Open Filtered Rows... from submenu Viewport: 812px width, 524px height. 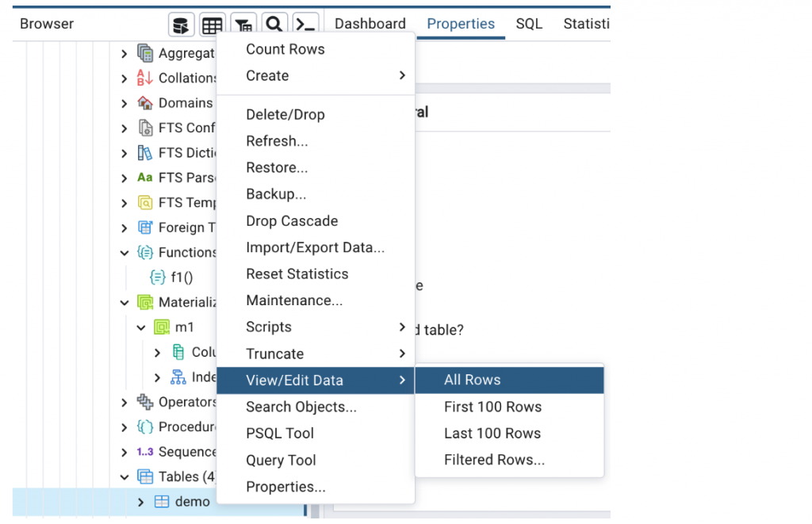click(494, 460)
